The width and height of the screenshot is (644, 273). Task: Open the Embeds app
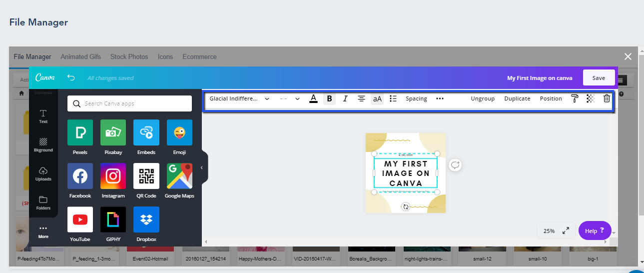tap(146, 137)
